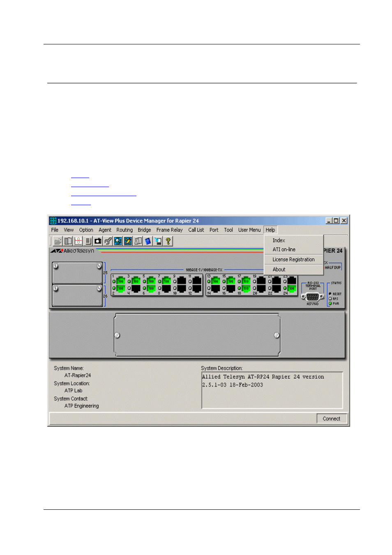Select inactive switch port 4
Image resolution: width=392 pixels, height=555 pixels.
[136, 288]
